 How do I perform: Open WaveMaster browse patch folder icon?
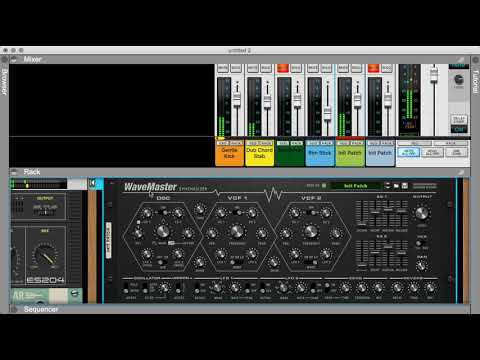tap(396, 186)
